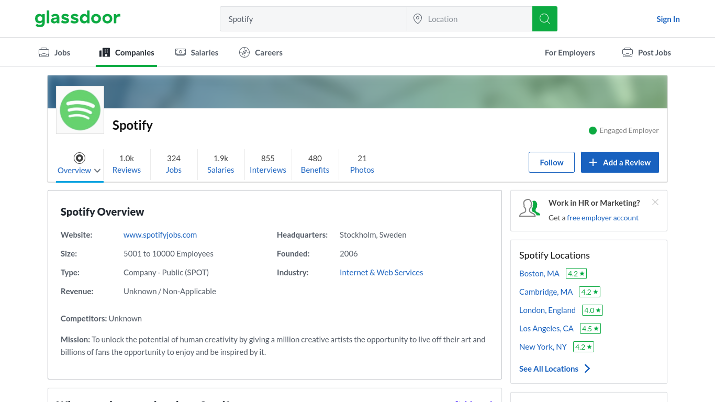Click the Boston 4.2 star rating badge
The width and height of the screenshot is (715, 402).
click(x=576, y=273)
